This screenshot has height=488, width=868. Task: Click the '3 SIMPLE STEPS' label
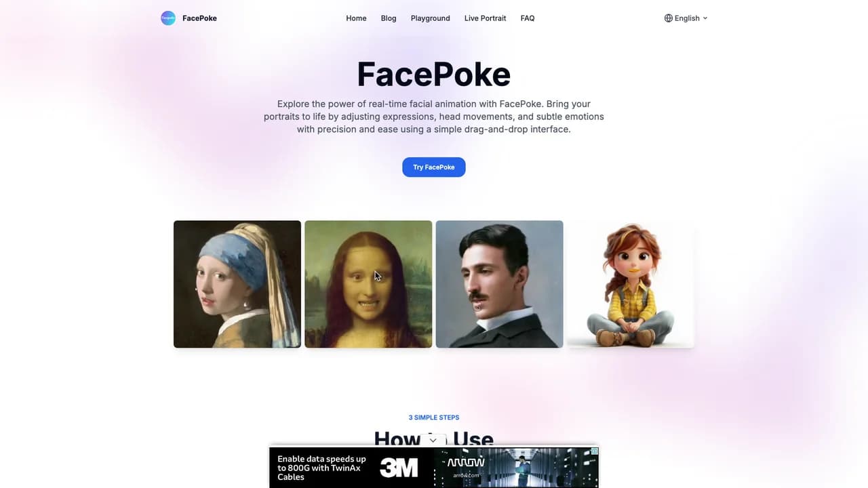[434, 418]
